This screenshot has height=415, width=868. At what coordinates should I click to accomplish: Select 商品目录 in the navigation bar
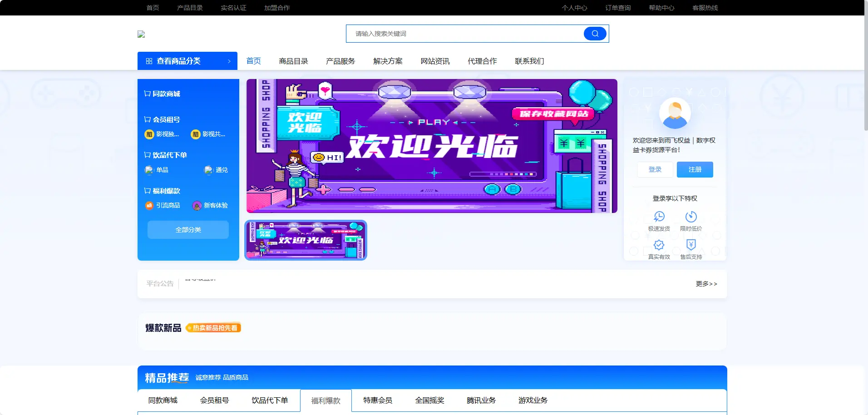(x=293, y=61)
